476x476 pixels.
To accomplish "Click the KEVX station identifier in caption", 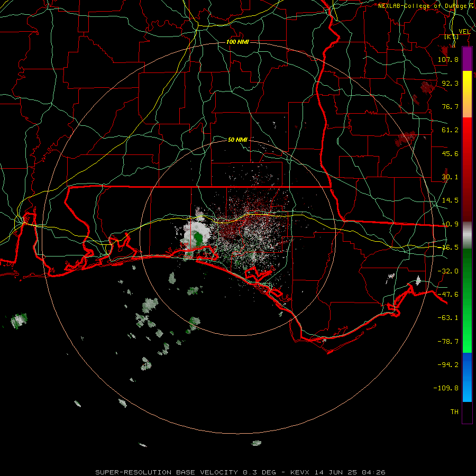I will (300, 472).
